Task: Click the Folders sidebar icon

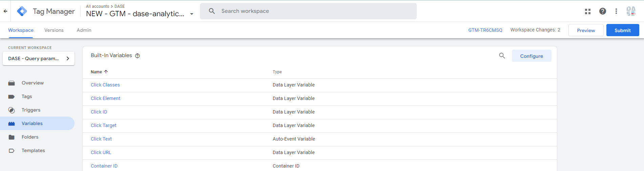Action: (x=12, y=137)
